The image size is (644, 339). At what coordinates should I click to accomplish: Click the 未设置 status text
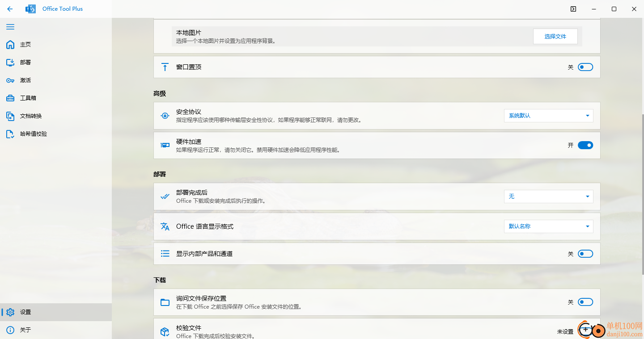565,332
